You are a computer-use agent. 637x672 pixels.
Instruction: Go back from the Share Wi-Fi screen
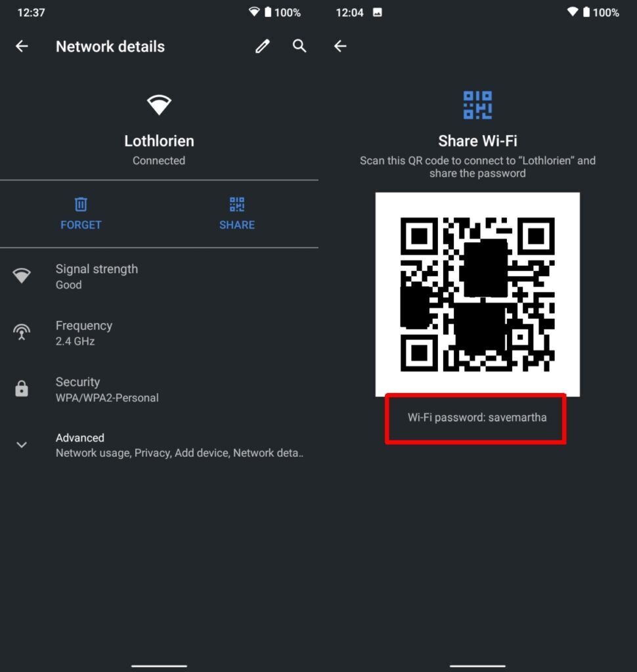pos(340,46)
